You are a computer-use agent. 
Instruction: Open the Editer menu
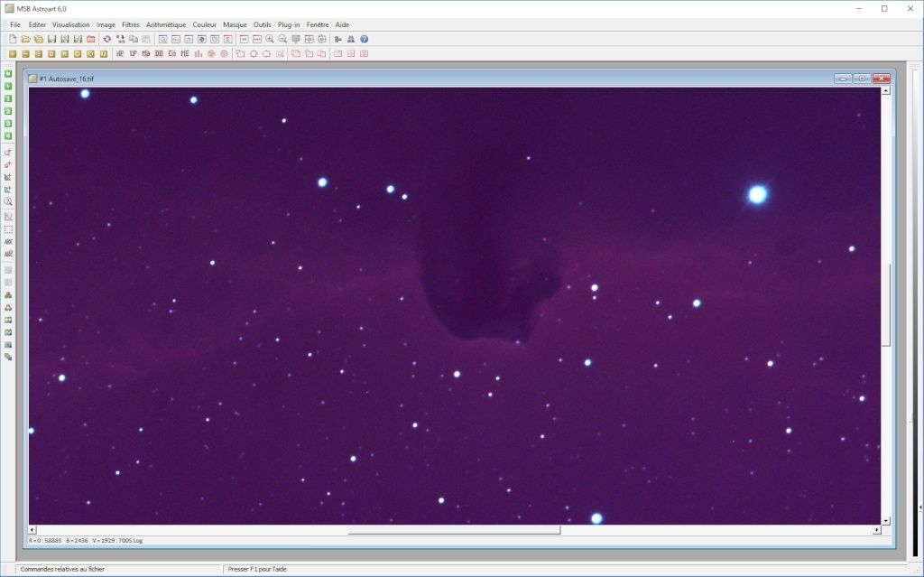click(x=37, y=24)
